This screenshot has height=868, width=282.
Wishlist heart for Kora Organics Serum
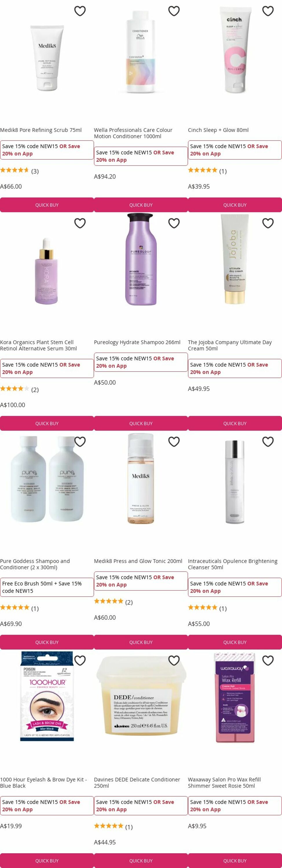coord(80,223)
